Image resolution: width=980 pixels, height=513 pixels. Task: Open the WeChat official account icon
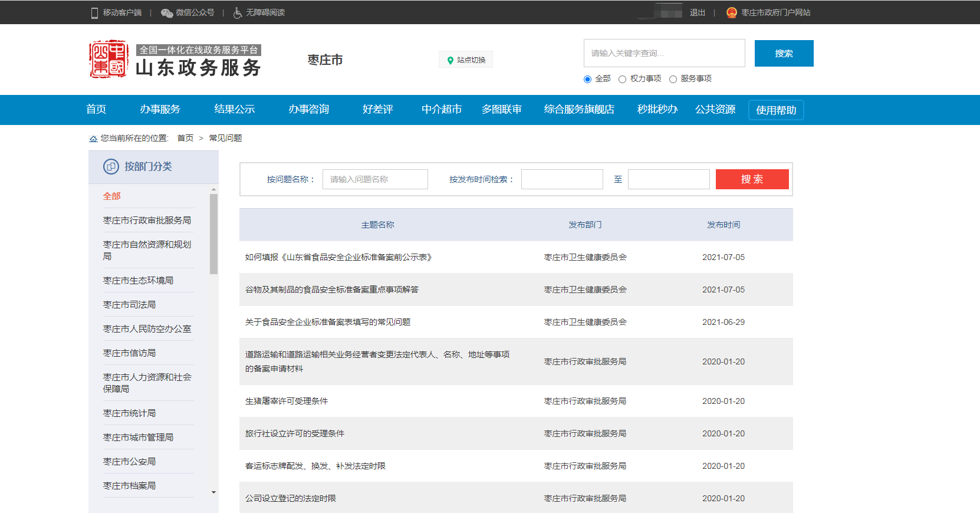coord(167,13)
